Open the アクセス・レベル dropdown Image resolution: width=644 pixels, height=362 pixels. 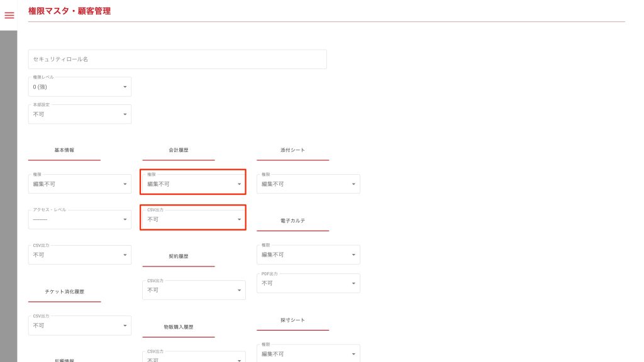[80, 219]
